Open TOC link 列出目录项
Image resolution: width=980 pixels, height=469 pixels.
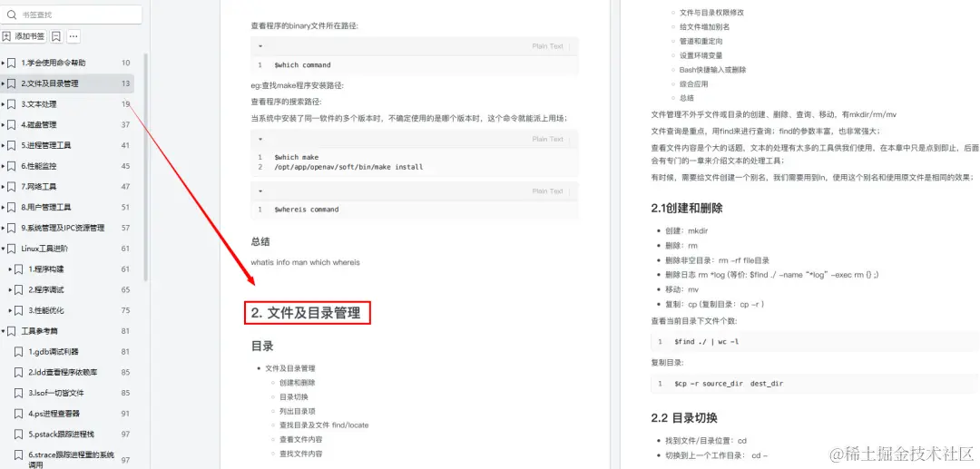(298, 411)
